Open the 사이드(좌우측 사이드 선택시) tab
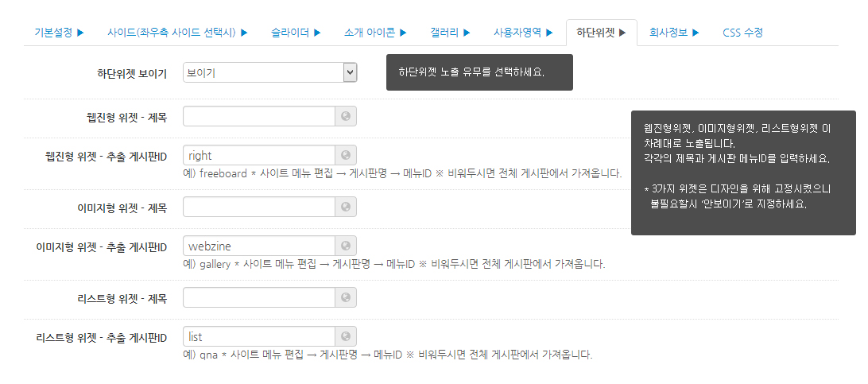This screenshot has width=868, height=384. point(177,33)
